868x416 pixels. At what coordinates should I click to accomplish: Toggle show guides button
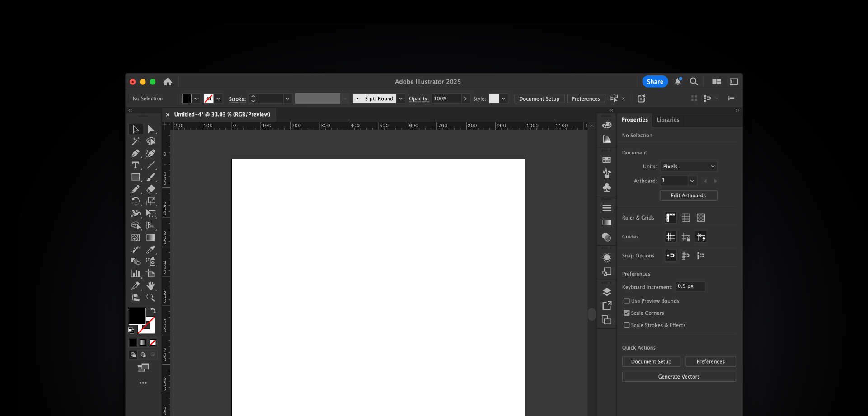(671, 237)
